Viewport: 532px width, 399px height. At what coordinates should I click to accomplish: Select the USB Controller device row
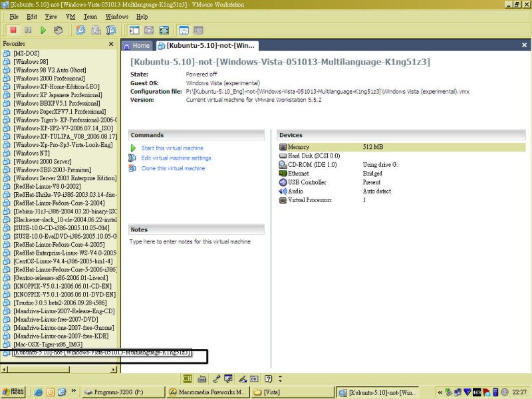(402, 182)
